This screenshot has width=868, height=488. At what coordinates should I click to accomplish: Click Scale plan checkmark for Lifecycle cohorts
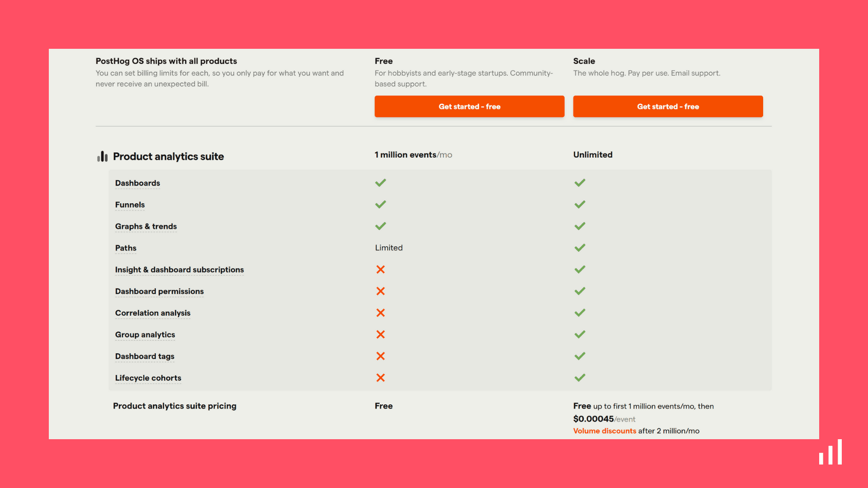coord(580,378)
